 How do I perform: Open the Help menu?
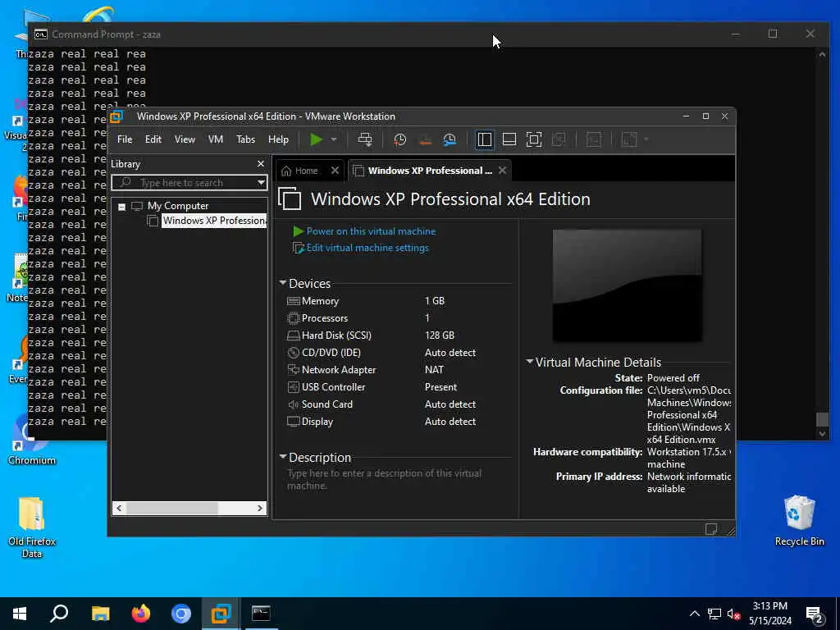[278, 139]
